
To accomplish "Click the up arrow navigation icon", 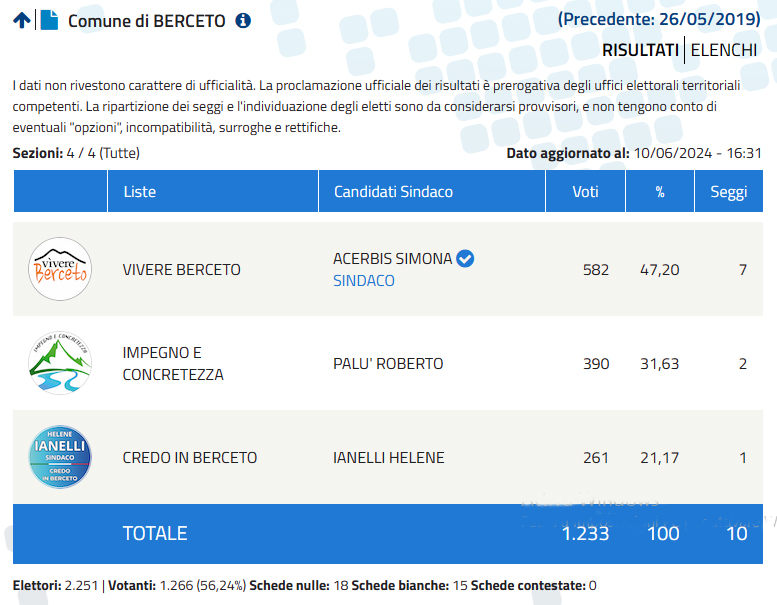I will [x=22, y=20].
